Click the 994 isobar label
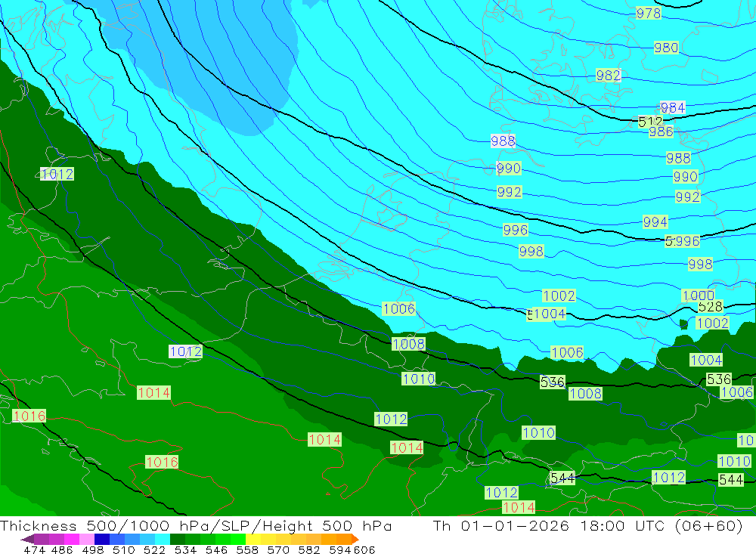This screenshot has width=756, height=554. [655, 222]
